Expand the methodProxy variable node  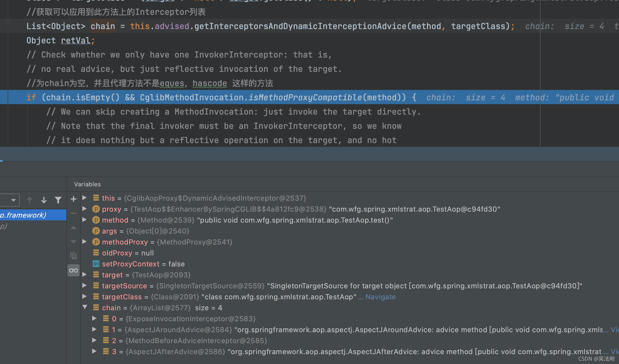tap(85, 242)
